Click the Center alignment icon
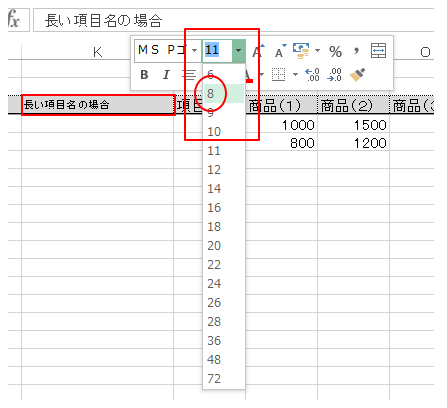 click(189, 75)
